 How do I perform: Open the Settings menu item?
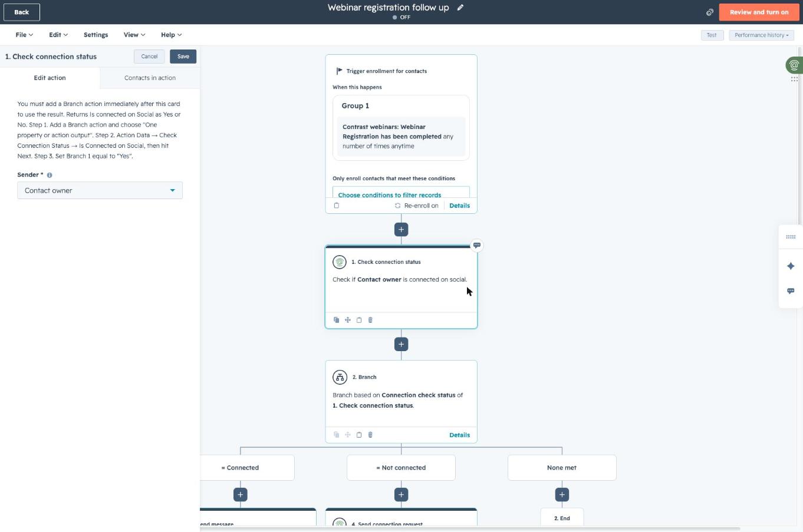[x=96, y=35]
